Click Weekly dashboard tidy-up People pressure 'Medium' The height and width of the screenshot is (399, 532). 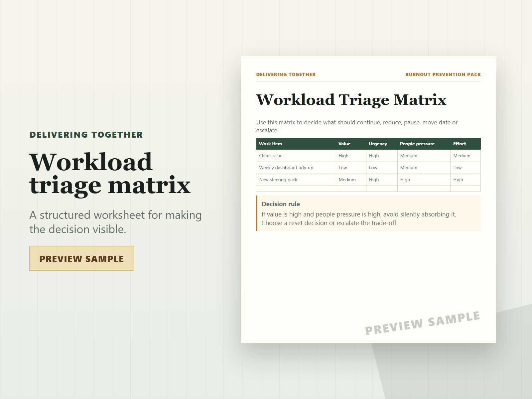coord(424,168)
